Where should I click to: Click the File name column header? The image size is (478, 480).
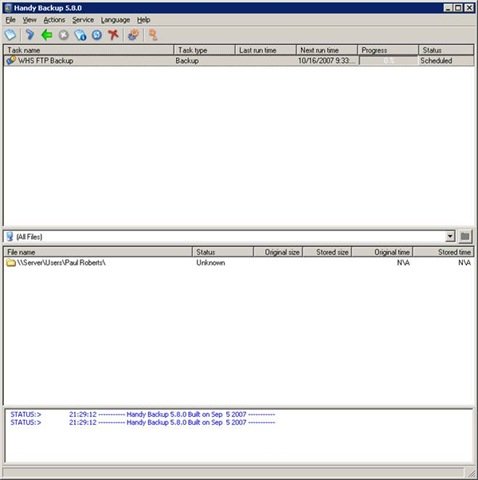point(98,252)
